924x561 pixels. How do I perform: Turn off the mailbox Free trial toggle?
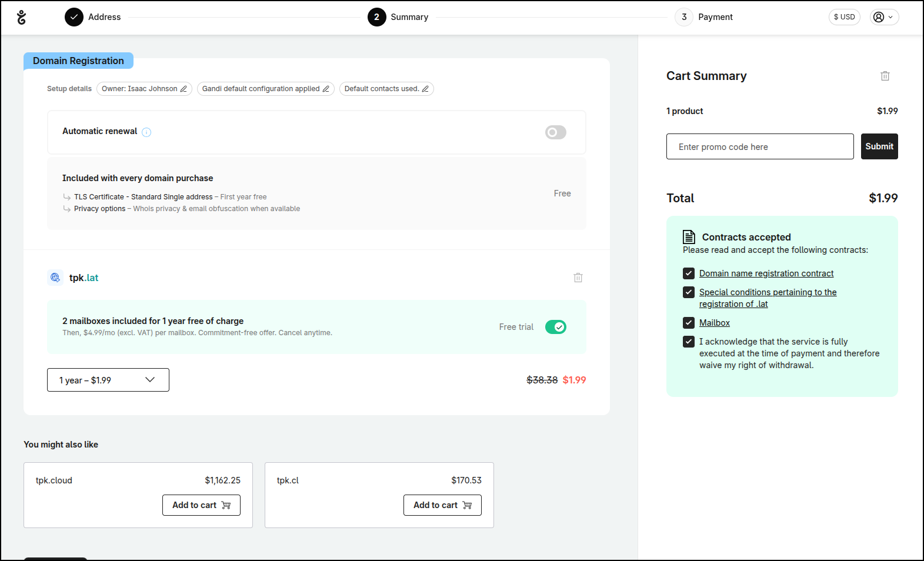(x=555, y=327)
